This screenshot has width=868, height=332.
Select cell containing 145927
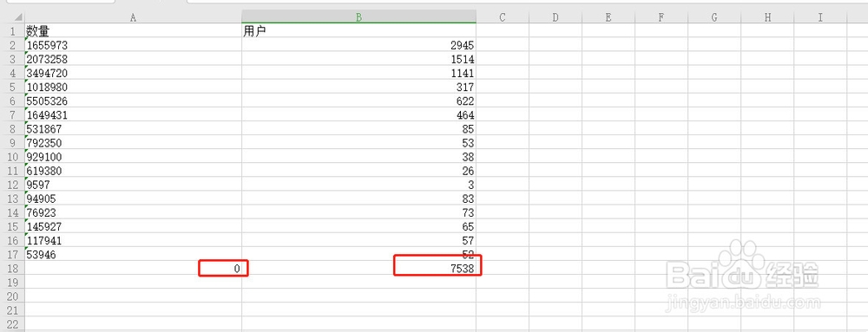[x=133, y=226]
